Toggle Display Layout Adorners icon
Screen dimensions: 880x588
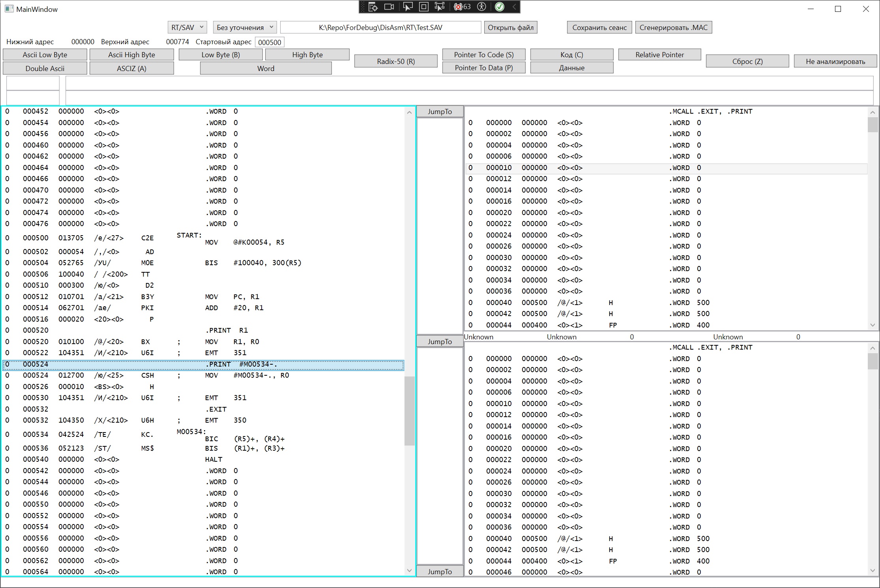coord(423,7)
